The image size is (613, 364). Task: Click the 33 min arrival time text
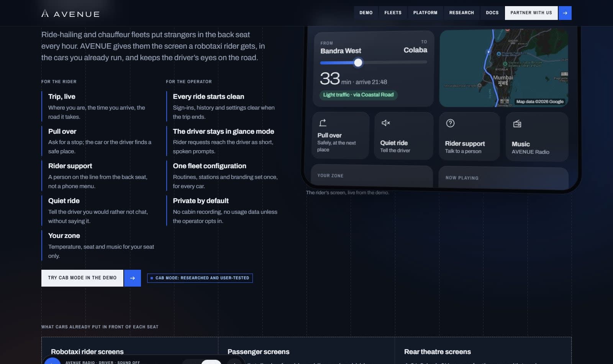[354, 79]
